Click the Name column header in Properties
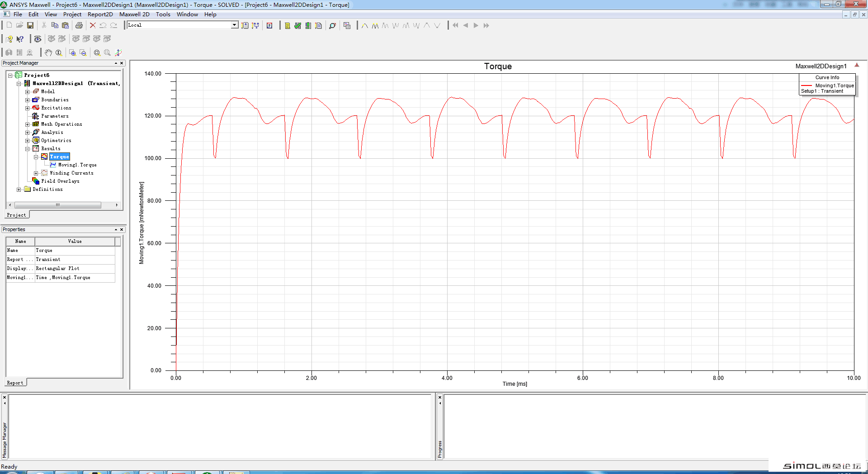868x474 pixels. point(20,242)
